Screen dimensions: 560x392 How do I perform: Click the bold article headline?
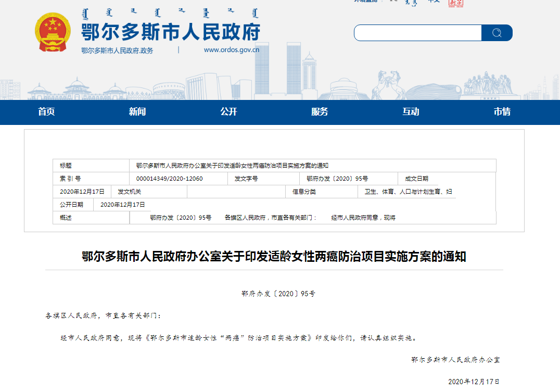click(274, 256)
